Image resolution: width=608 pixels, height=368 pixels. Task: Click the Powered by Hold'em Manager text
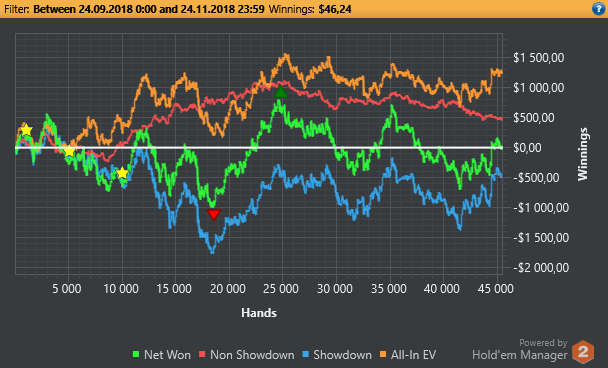click(x=520, y=349)
